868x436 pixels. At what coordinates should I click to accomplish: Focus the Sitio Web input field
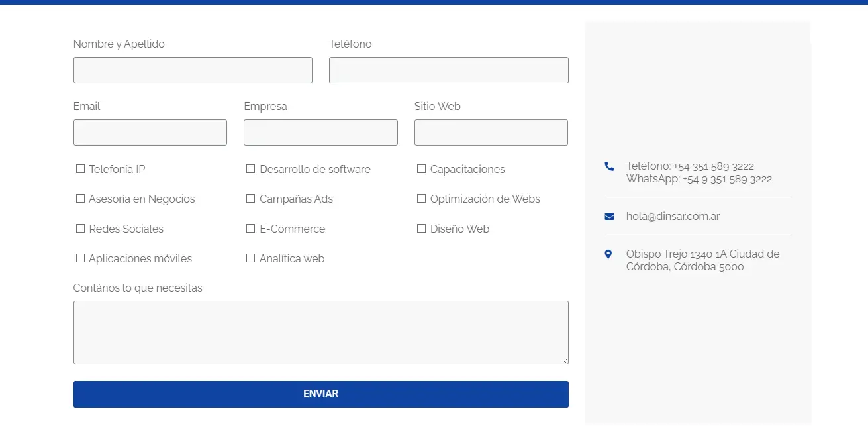[491, 133]
